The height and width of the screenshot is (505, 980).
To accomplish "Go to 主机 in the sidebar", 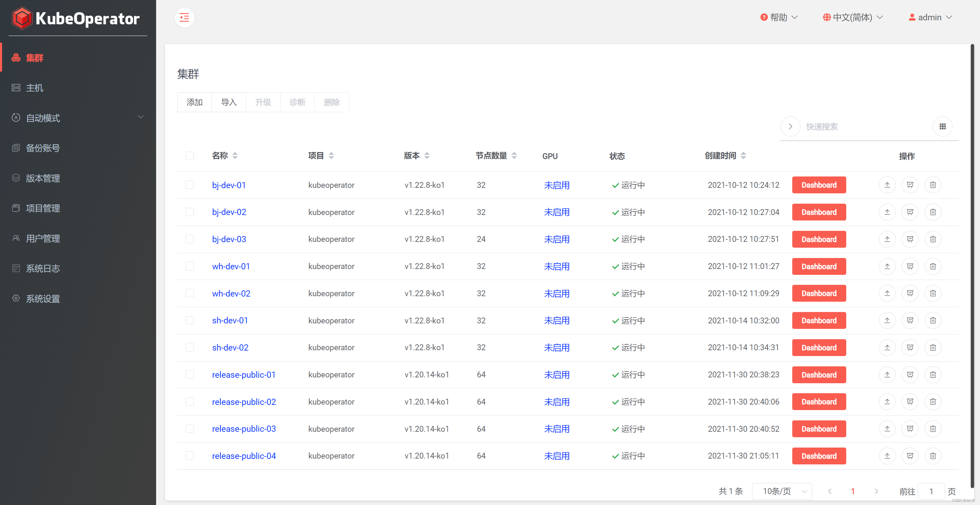I will [35, 87].
